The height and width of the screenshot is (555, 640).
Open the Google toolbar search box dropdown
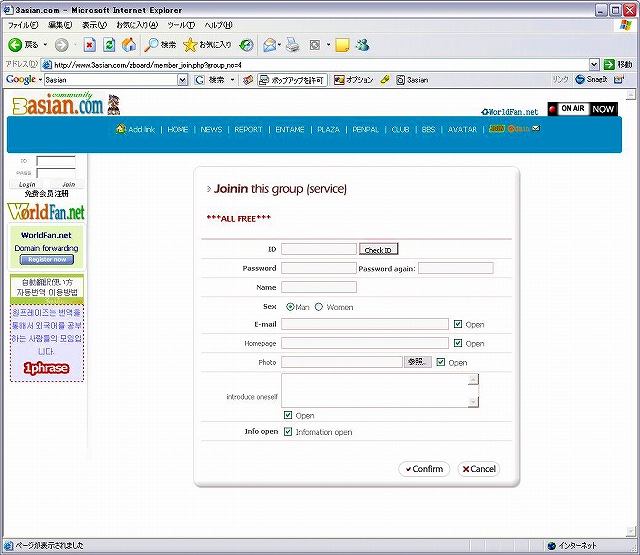tap(182, 79)
